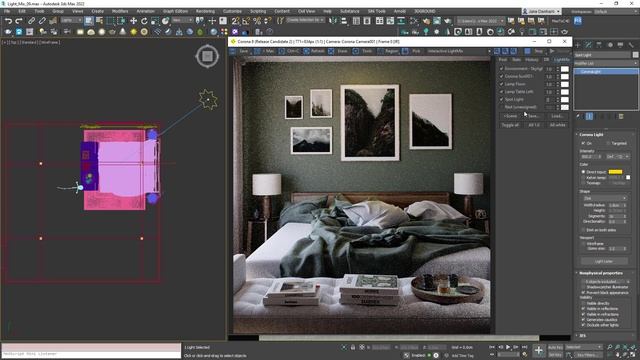Open the Modify tab in command panel
This screenshot has height=360, width=640.
tap(589, 45)
